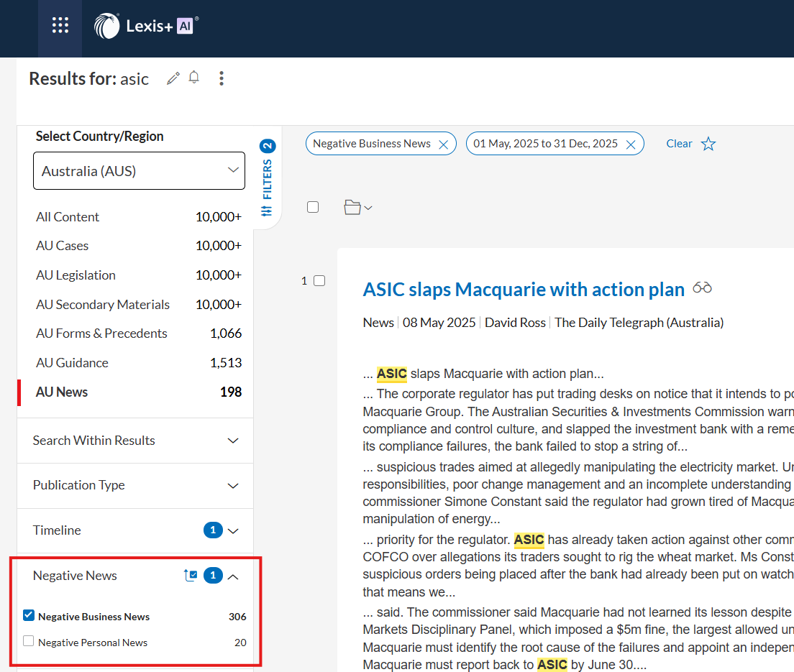
Task: Open the three-dot more options menu
Action: point(222,78)
